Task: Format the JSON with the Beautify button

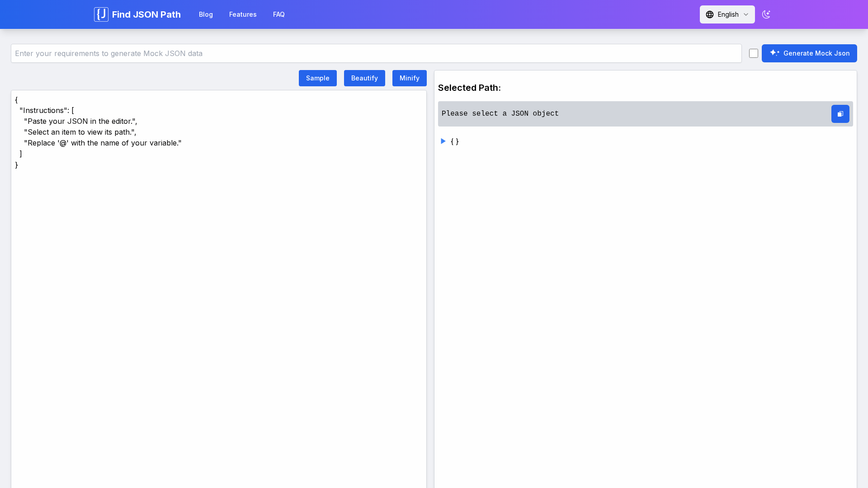Action: click(x=364, y=78)
